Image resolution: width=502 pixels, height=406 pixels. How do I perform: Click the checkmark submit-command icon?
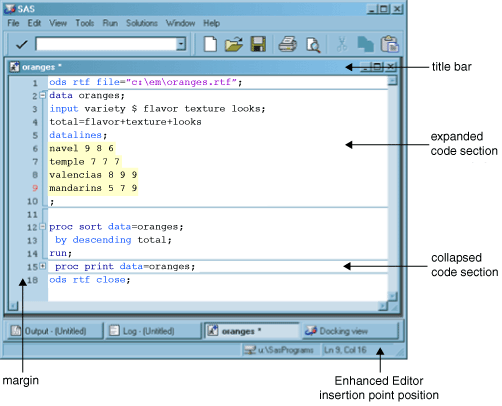[21, 44]
